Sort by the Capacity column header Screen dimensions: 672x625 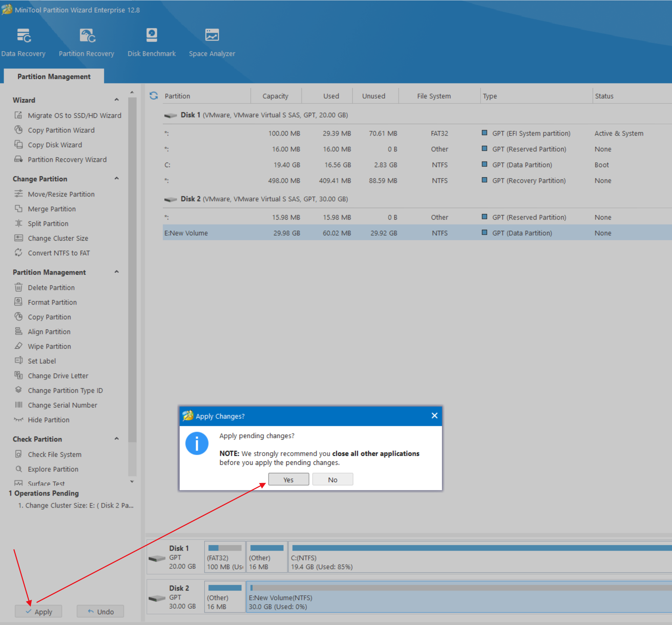(275, 96)
